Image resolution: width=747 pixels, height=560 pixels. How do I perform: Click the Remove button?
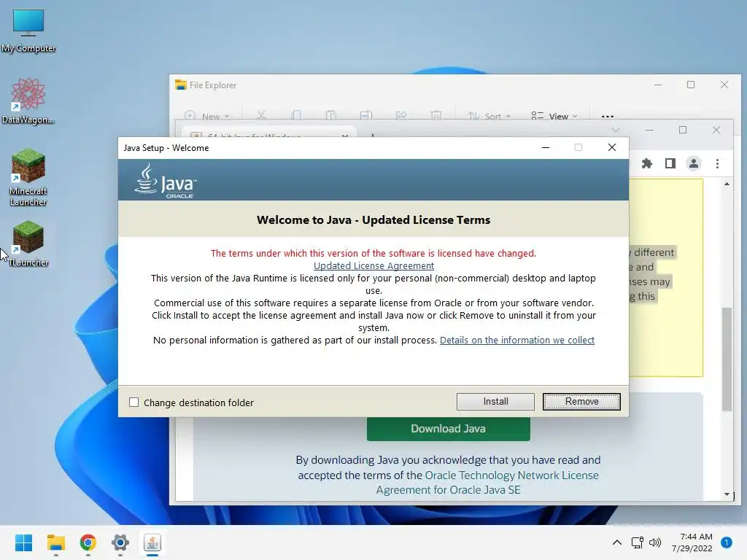tap(581, 402)
